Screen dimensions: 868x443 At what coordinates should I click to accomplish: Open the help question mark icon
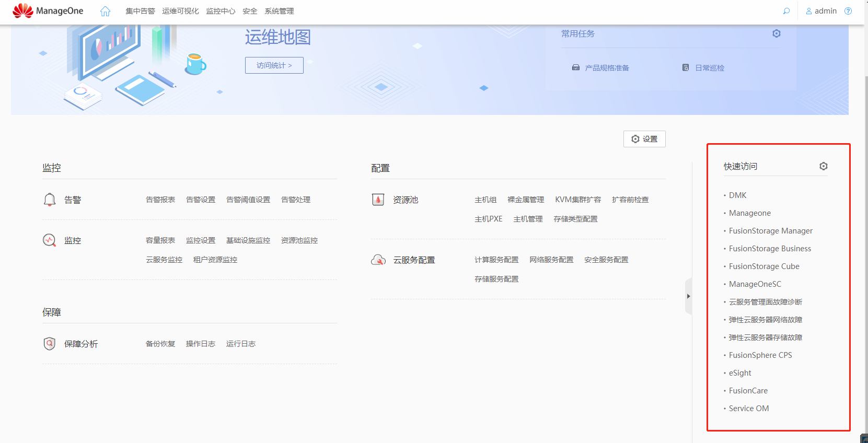click(x=848, y=11)
